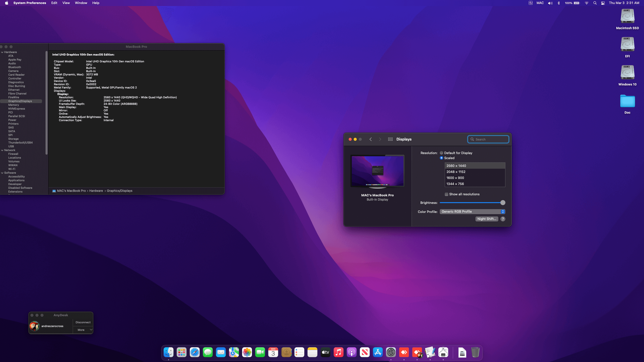Open Control Center in menu bar
The width and height of the screenshot is (644, 362).
point(603,3)
